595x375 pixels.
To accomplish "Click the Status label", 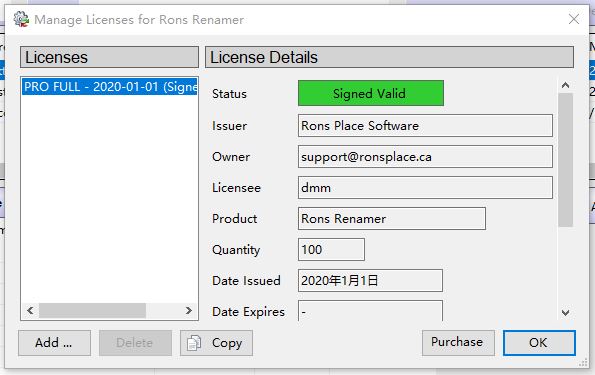I will tap(229, 94).
